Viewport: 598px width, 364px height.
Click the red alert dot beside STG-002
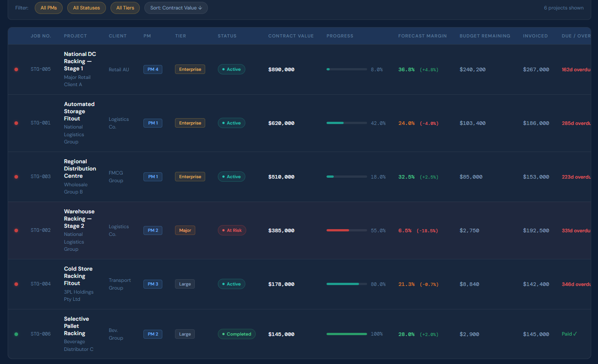16,230
